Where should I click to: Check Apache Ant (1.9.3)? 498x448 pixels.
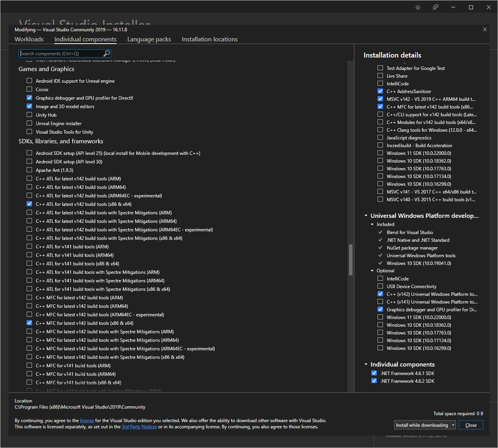click(29, 170)
